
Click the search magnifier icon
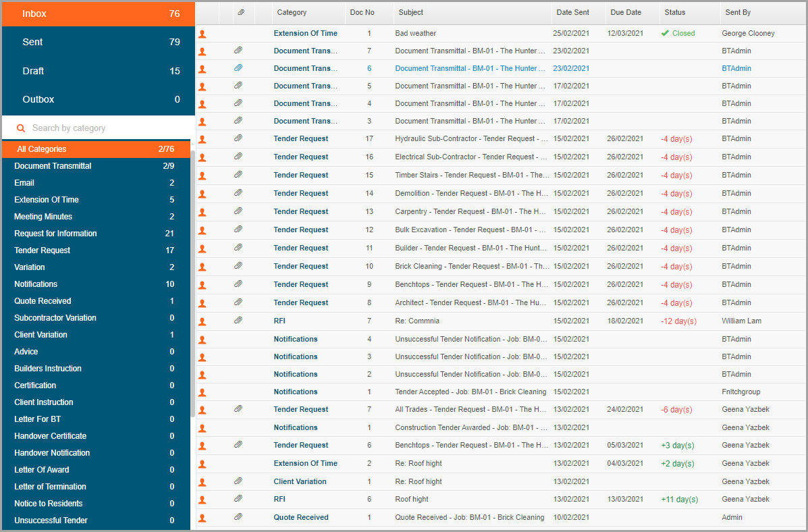21,128
